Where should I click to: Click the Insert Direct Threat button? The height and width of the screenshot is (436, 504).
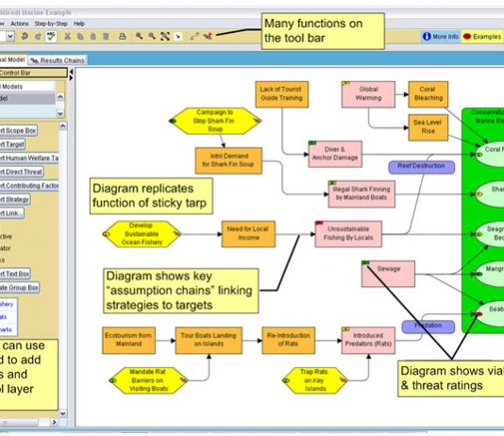(x=22, y=172)
